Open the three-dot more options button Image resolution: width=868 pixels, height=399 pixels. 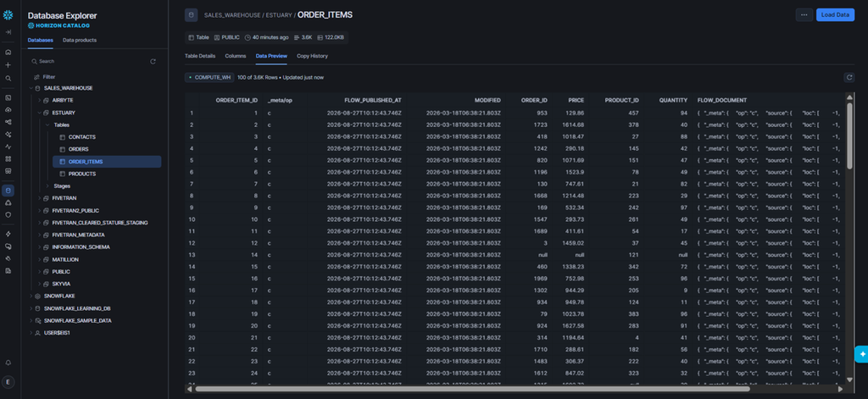coord(804,15)
